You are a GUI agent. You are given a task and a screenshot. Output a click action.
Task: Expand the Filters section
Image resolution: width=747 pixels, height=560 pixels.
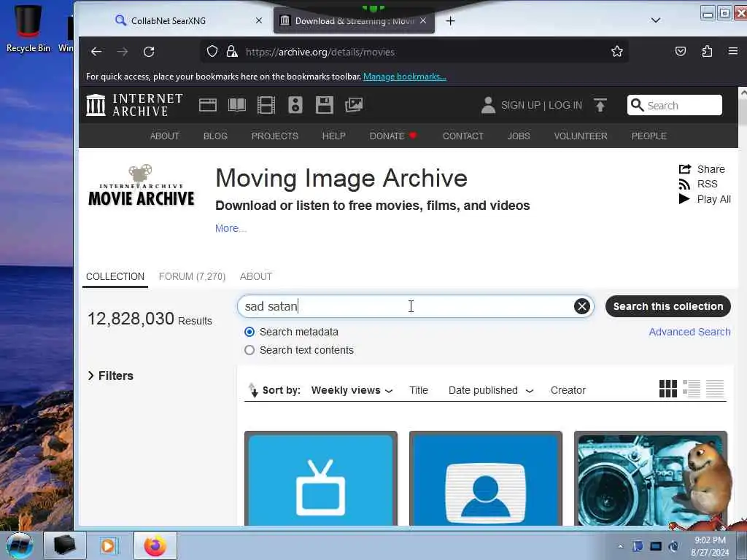pyautogui.click(x=111, y=376)
